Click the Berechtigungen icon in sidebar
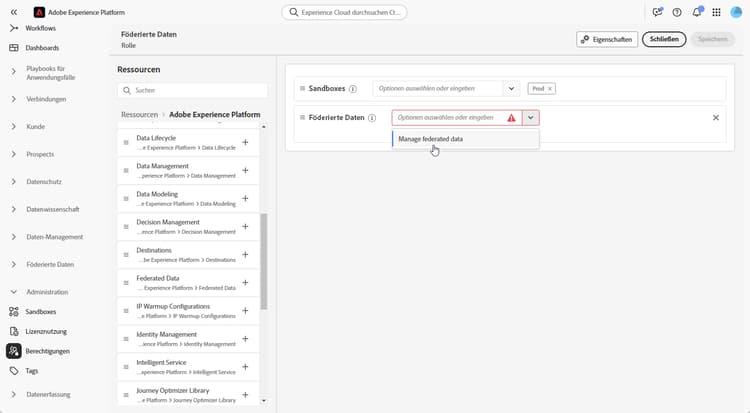The width and height of the screenshot is (750, 413). pos(14,351)
